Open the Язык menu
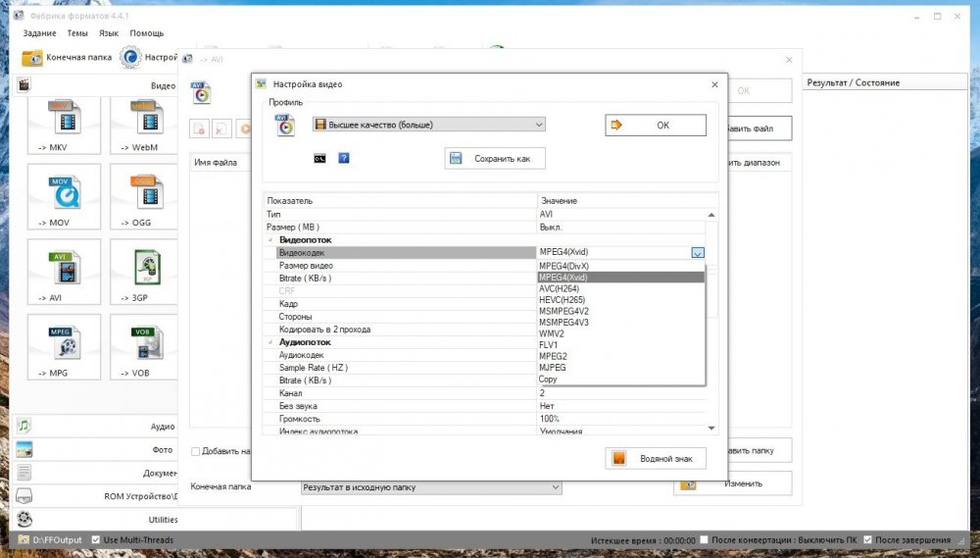 click(109, 33)
